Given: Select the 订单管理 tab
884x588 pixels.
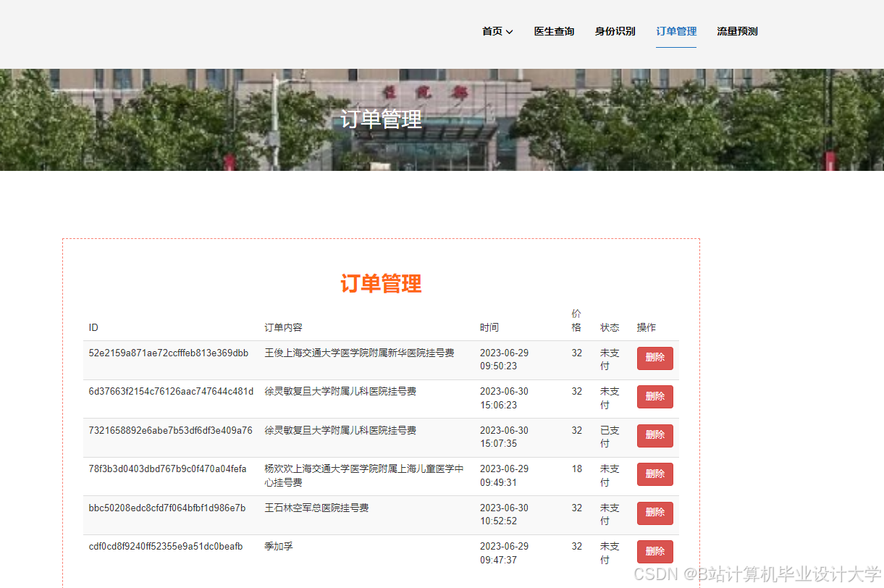Looking at the screenshot, I should pos(675,31).
